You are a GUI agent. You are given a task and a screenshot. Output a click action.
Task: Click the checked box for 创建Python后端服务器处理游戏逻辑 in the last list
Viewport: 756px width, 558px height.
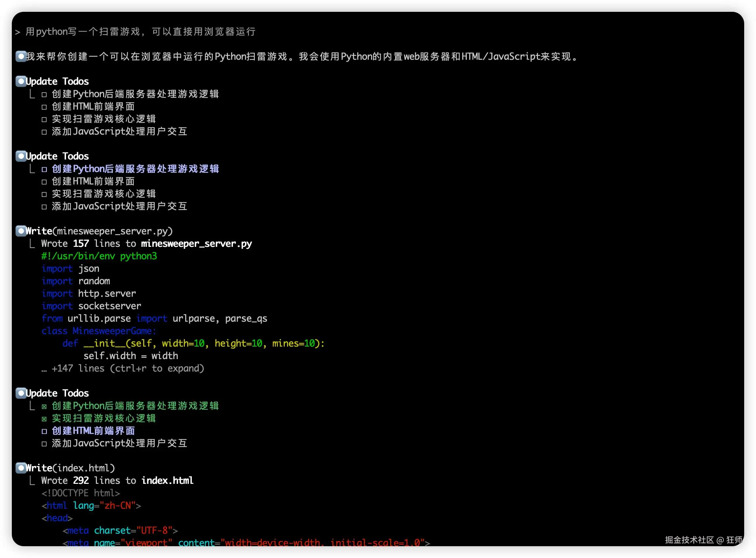44,407
